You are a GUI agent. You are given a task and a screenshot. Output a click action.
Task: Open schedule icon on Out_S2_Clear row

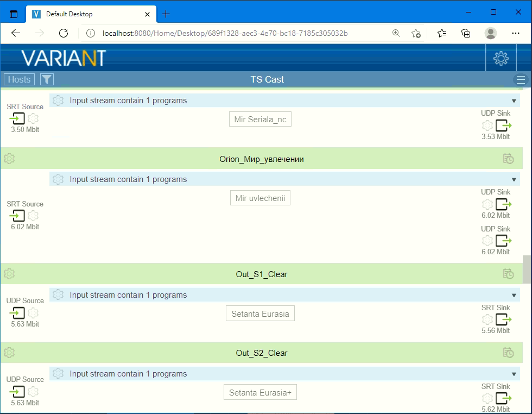508,353
